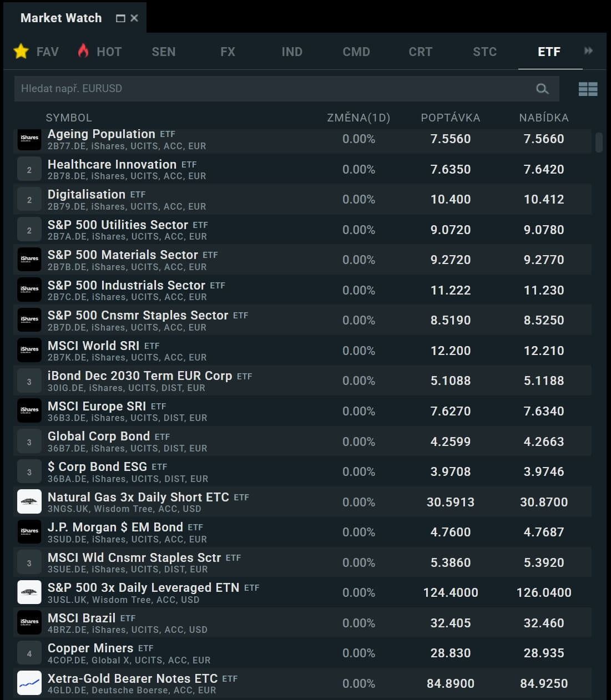Switch to the CRT tab
Screen dimensions: 611x700
tap(420, 52)
